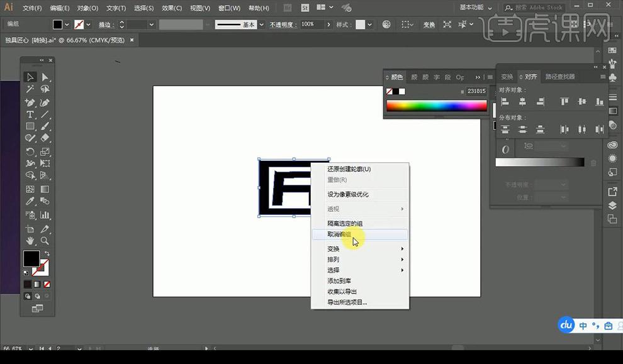The height and width of the screenshot is (364, 623).
Task: Choose the Rotate tool
Action: (x=30, y=152)
